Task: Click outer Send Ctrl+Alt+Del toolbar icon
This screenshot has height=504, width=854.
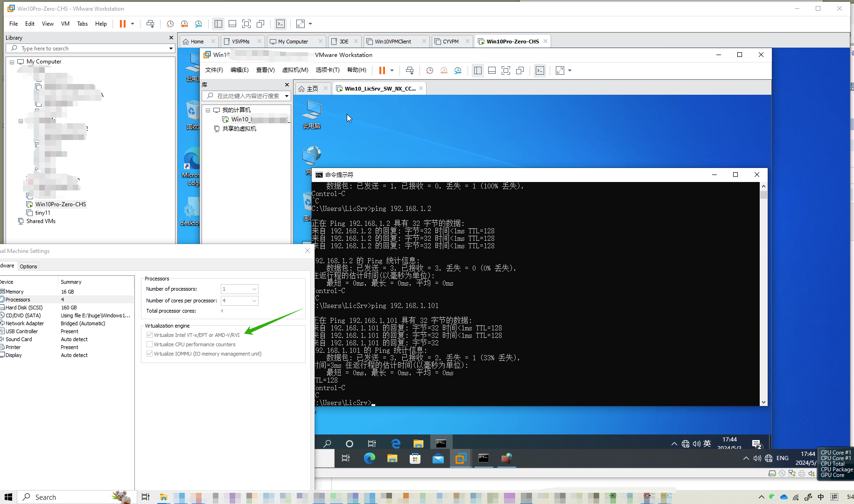Action: (150, 24)
